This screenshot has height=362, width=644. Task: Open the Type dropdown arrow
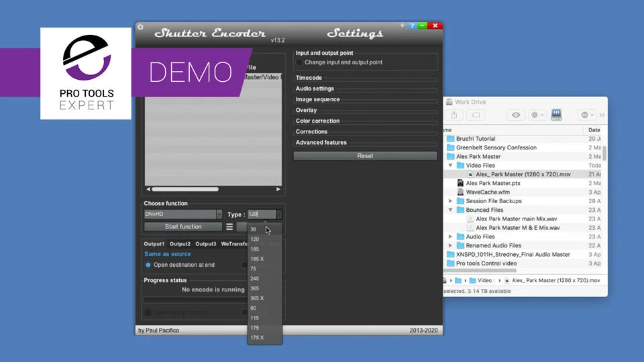coord(279,215)
